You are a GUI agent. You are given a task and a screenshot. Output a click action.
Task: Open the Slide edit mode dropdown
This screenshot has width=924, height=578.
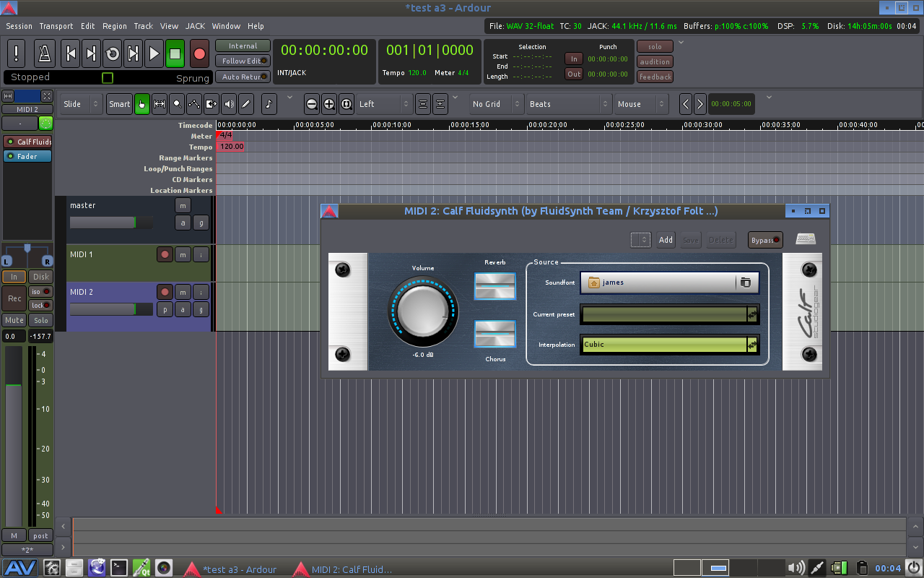pos(82,104)
